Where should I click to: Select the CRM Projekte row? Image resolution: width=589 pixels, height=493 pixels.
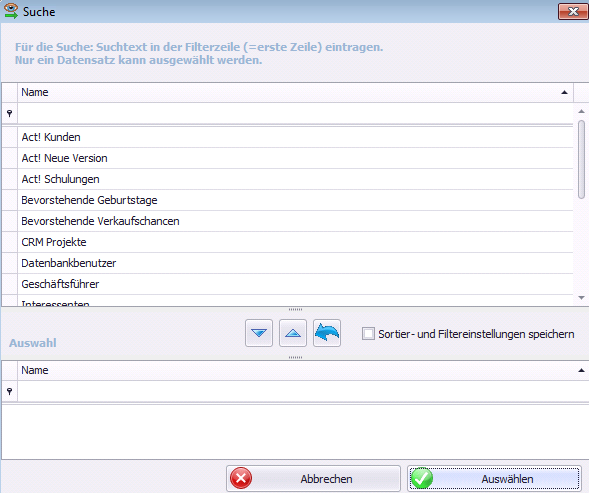295,242
